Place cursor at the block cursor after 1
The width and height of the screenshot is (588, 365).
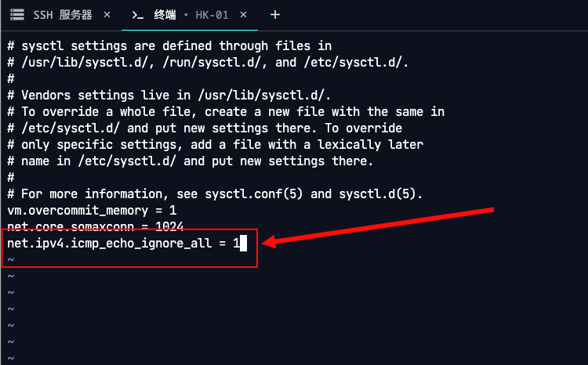pos(243,244)
